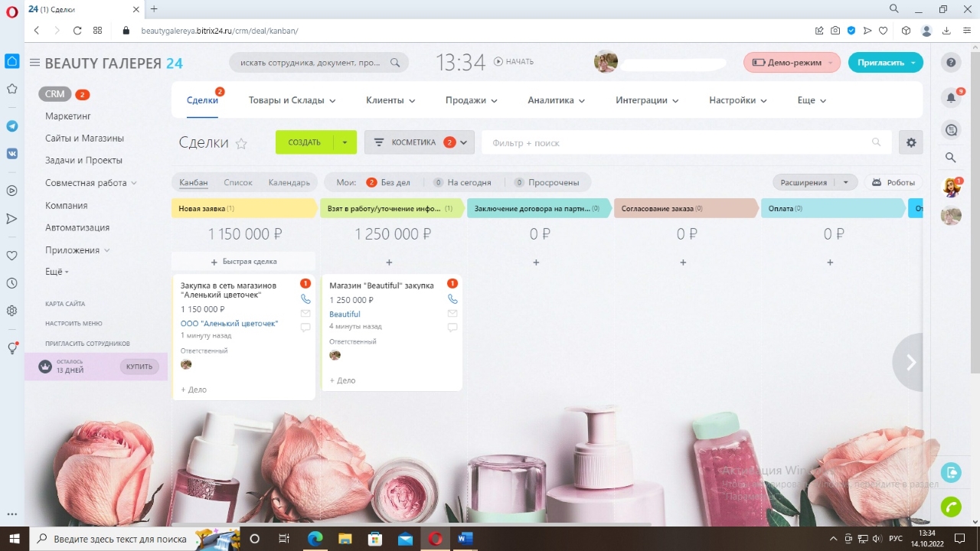
Task: Open the ООО "Аленький цветочек" company link
Action: pyautogui.click(x=230, y=324)
